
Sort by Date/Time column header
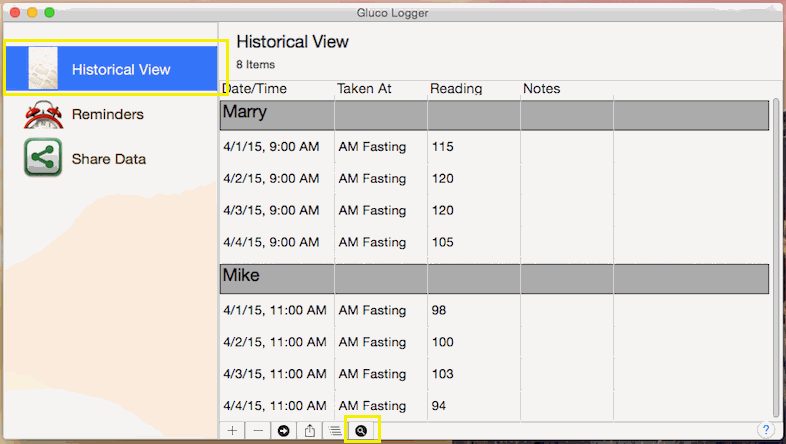point(254,89)
